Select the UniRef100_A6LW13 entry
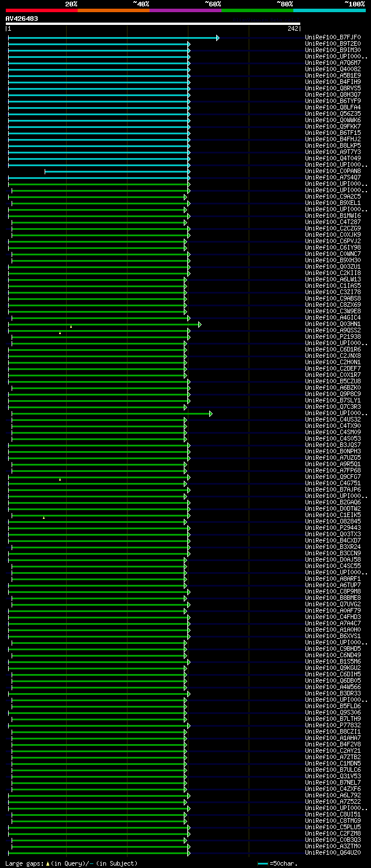The image size is (371, 868). (333, 280)
